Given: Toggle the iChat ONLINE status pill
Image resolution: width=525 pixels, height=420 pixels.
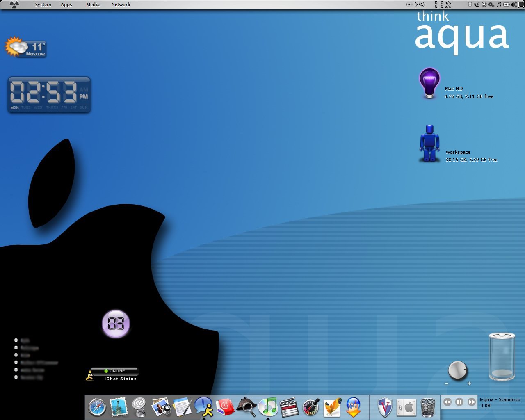Looking at the screenshot, I should point(114,371).
